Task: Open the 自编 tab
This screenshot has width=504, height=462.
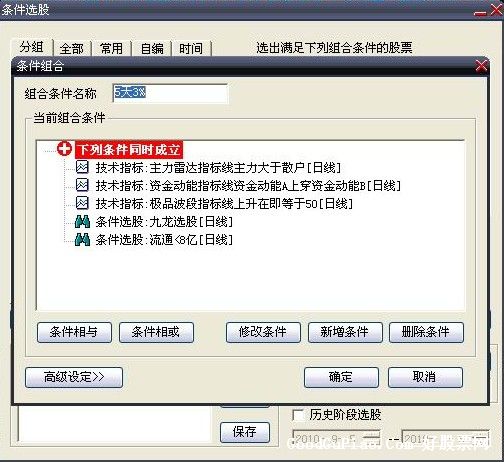Action: [152, 49]
